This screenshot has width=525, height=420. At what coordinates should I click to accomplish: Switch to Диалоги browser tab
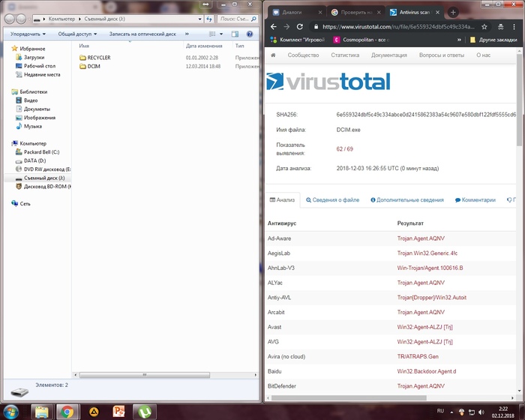click(292, 13)
